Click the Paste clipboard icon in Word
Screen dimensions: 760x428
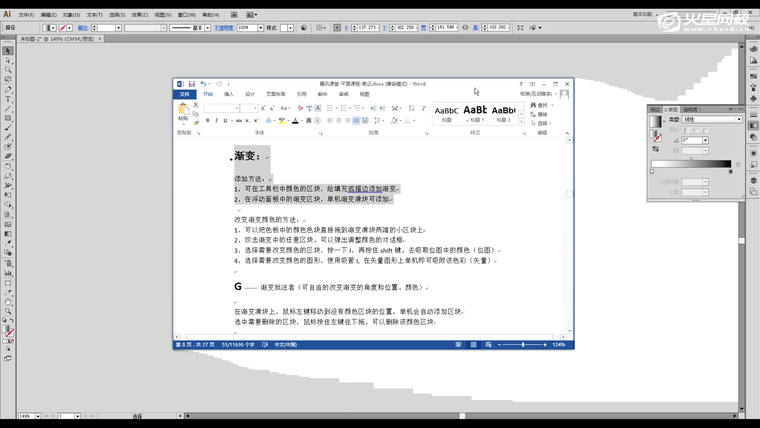183,110
